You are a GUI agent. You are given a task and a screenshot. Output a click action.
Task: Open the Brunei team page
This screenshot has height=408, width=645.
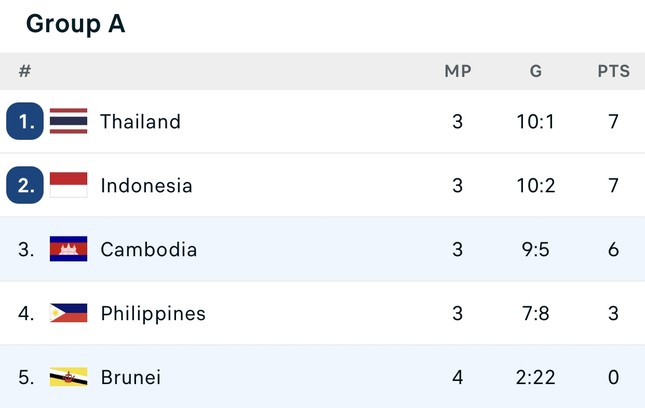(130, 378)
